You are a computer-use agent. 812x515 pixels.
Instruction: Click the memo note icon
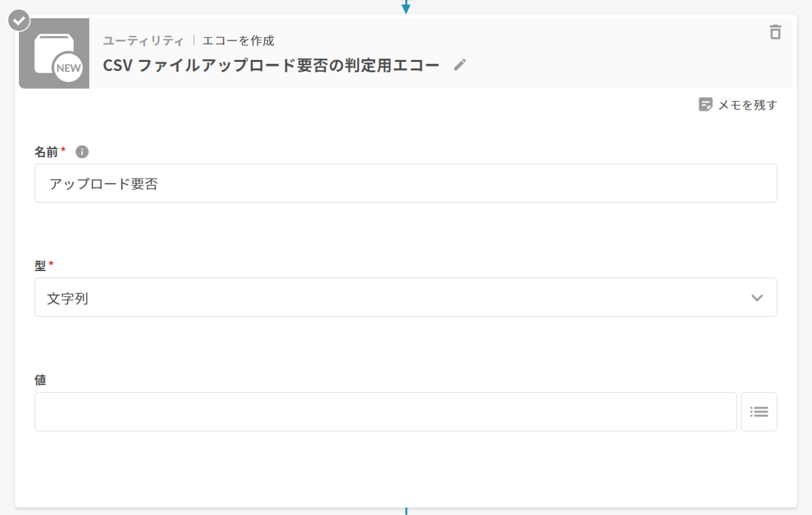pos(705,104)
